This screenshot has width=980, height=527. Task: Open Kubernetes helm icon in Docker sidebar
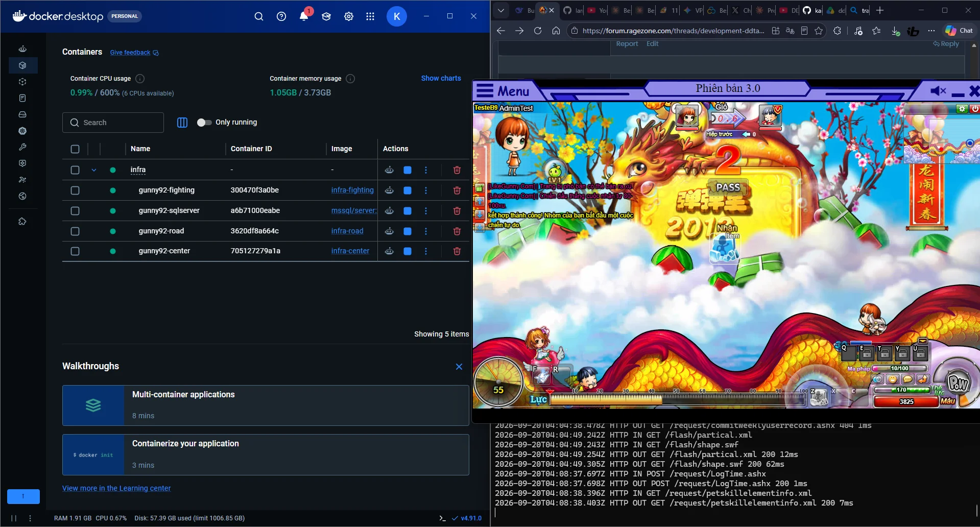pyautogui.click(x=22, y=131)
